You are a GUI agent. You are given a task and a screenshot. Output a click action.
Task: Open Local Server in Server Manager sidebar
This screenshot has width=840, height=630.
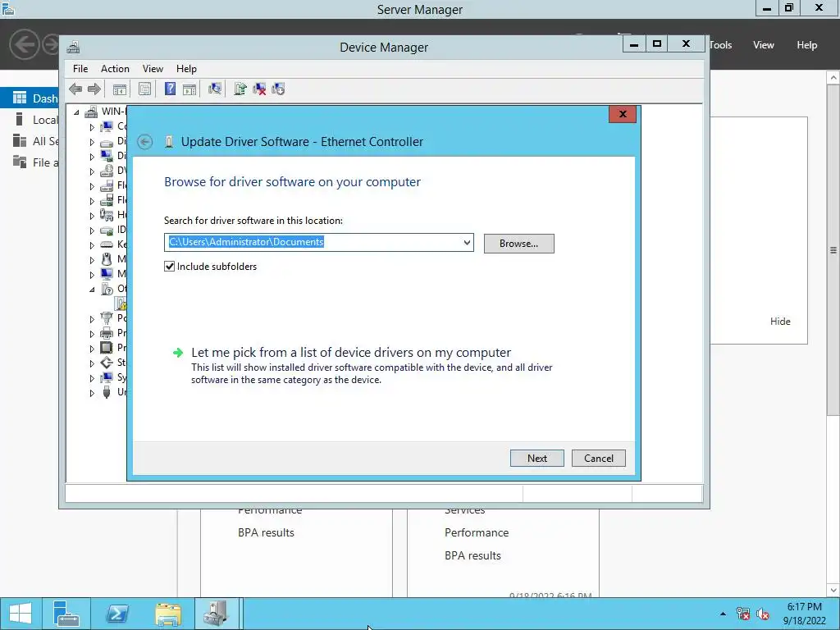pyautogui.click(x=30, y=120)
